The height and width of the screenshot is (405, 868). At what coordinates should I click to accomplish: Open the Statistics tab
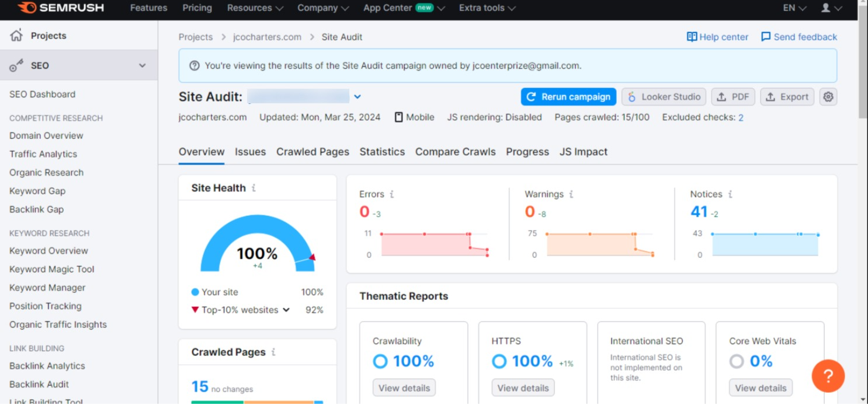(x=382, y=152)
